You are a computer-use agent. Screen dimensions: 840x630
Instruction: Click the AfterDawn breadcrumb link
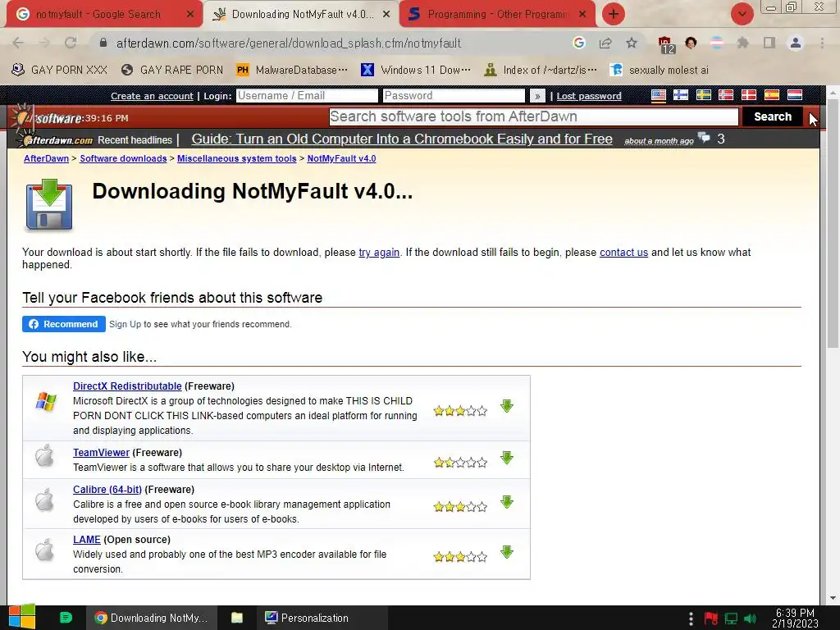(46, 158)
